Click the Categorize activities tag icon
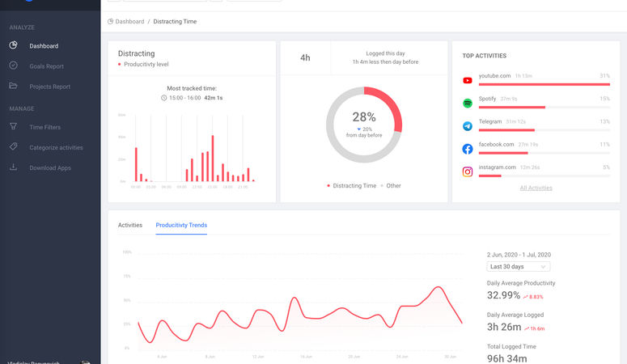Image resolution: width=627 pixels, height=364 pixels. point(13,146)
